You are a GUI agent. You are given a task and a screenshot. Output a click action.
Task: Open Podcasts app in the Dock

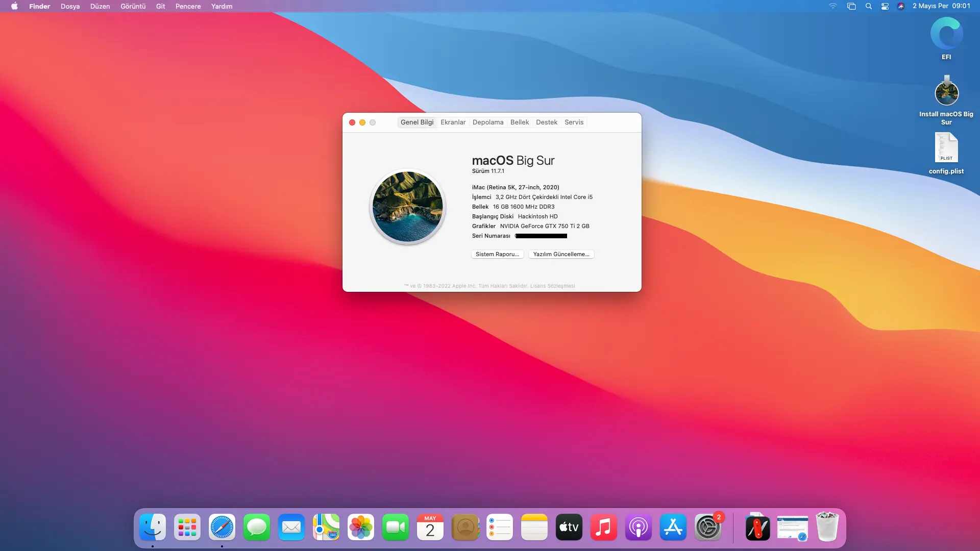click(x=639, y=527)
